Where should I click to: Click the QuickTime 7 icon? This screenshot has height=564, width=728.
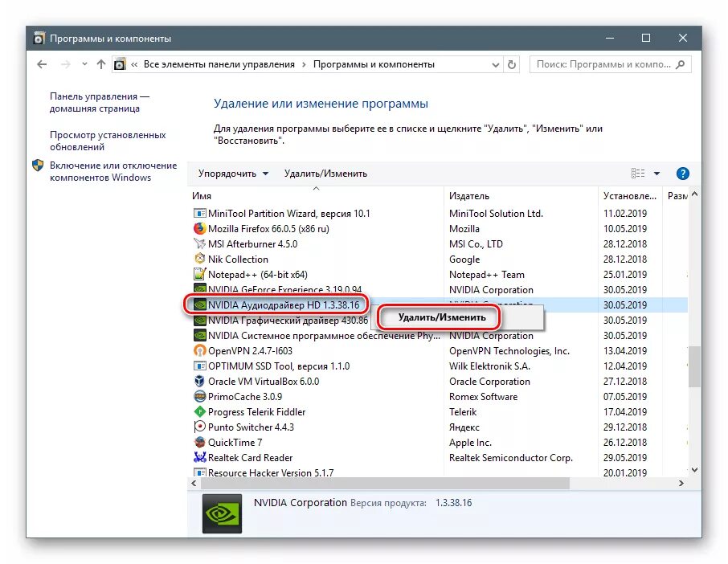[199, 442]
